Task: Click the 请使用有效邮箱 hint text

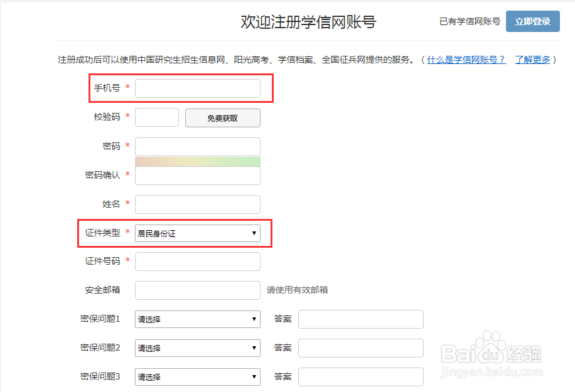Action: [297, 290]
